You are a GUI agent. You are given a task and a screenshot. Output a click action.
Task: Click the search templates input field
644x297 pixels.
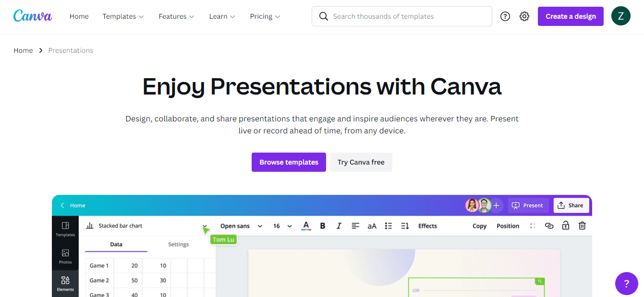coord(401,16)
